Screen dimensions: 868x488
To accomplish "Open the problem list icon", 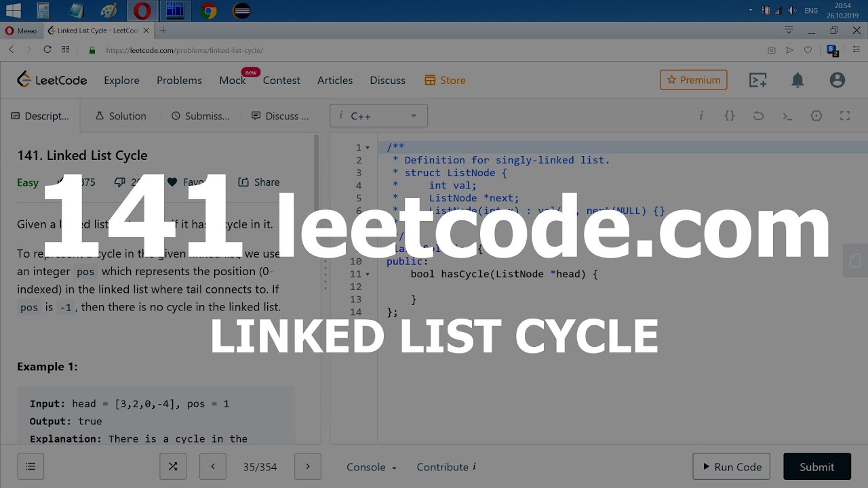I will click(31, 466).
